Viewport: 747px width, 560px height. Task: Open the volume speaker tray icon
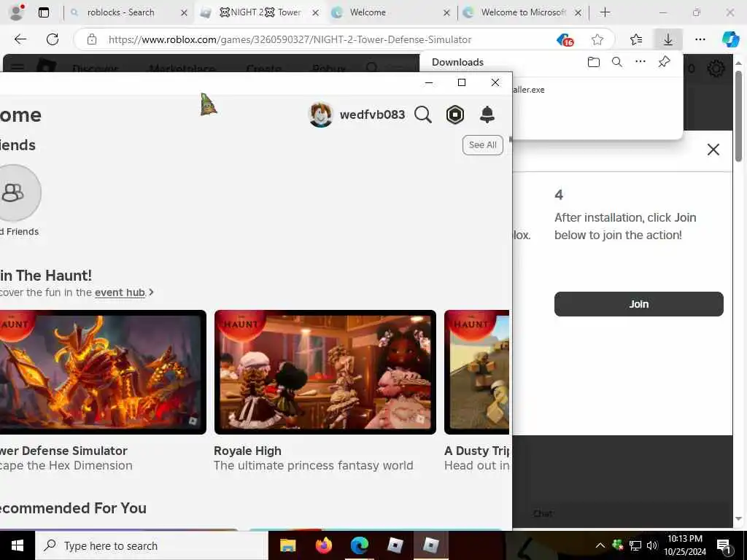click(652, 545)
